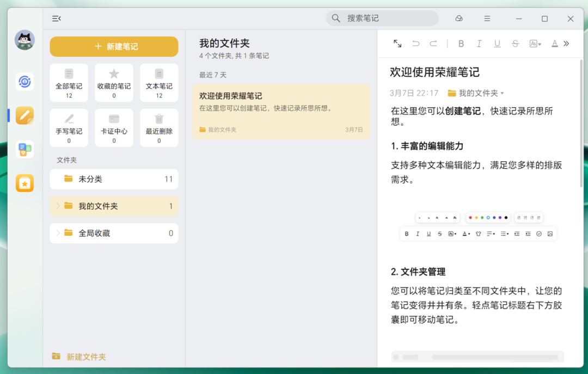588x374 pixels.
Task: Toggle strikethrough formatting
Action: (515, 44)
